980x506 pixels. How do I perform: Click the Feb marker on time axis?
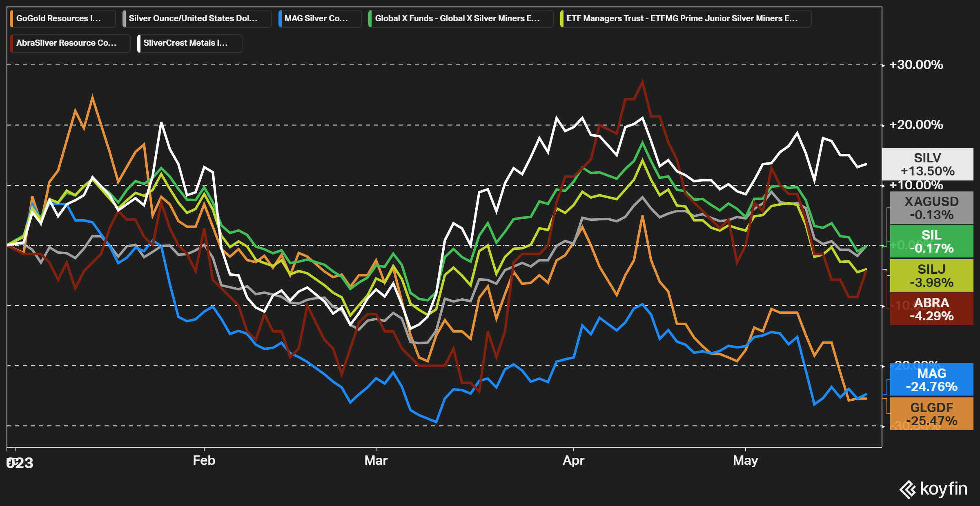point(204,460)
